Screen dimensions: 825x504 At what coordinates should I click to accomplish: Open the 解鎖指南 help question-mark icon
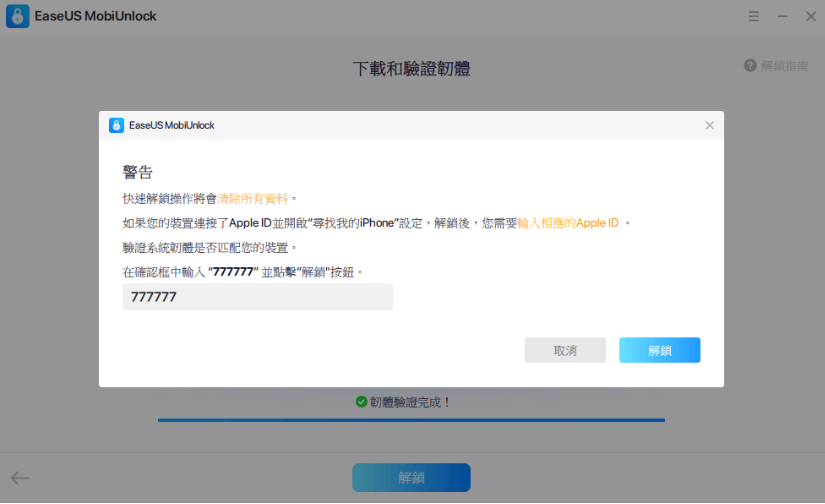(x=750, y=66)
